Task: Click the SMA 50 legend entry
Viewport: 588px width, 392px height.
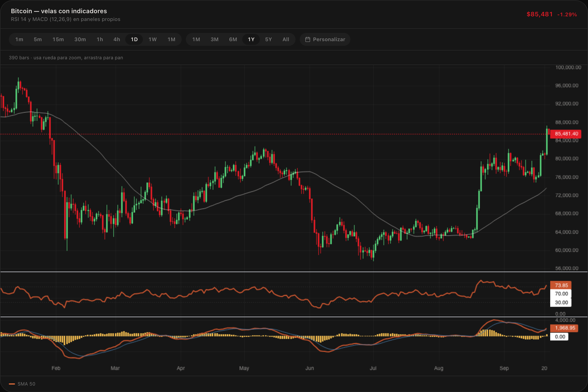Action: tap(22, 384)
